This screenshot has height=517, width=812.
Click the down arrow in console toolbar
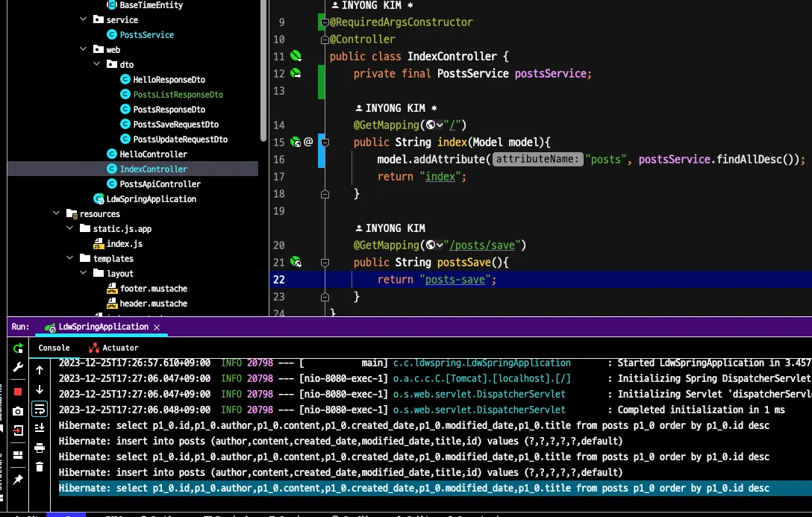[x=40, y=389]
